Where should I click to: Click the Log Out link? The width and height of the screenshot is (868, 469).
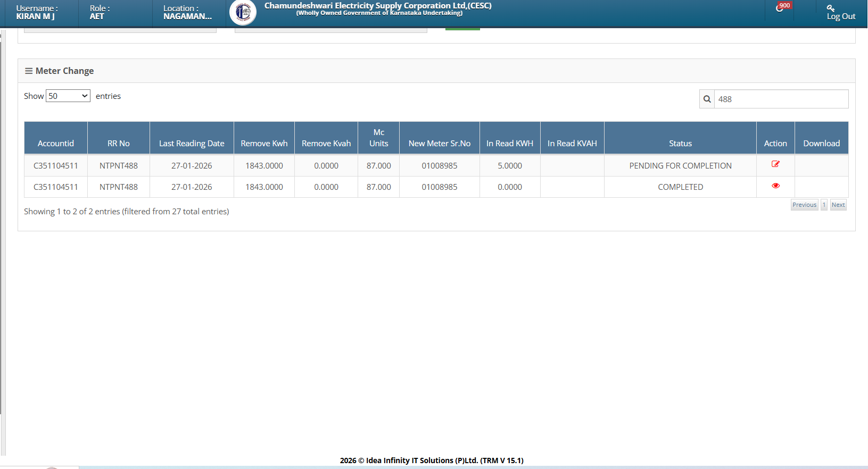(841, 16)
